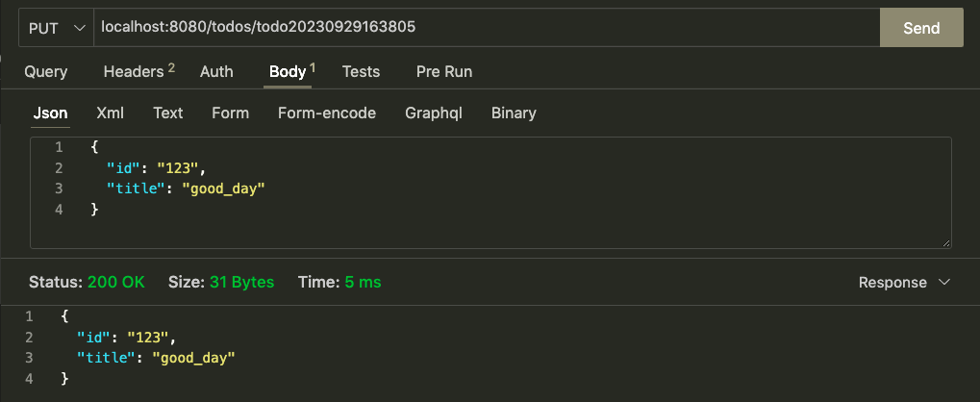This screenshot has height=402, width=980.
Task: Go to the Pre Run tab
Action: click(x=443, y=71)
